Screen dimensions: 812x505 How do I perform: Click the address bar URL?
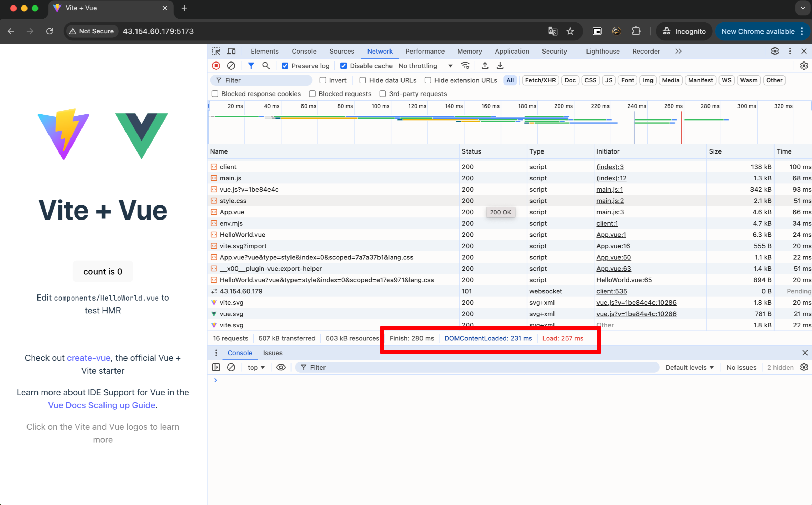pyautogui.click(x=158, y=31)
